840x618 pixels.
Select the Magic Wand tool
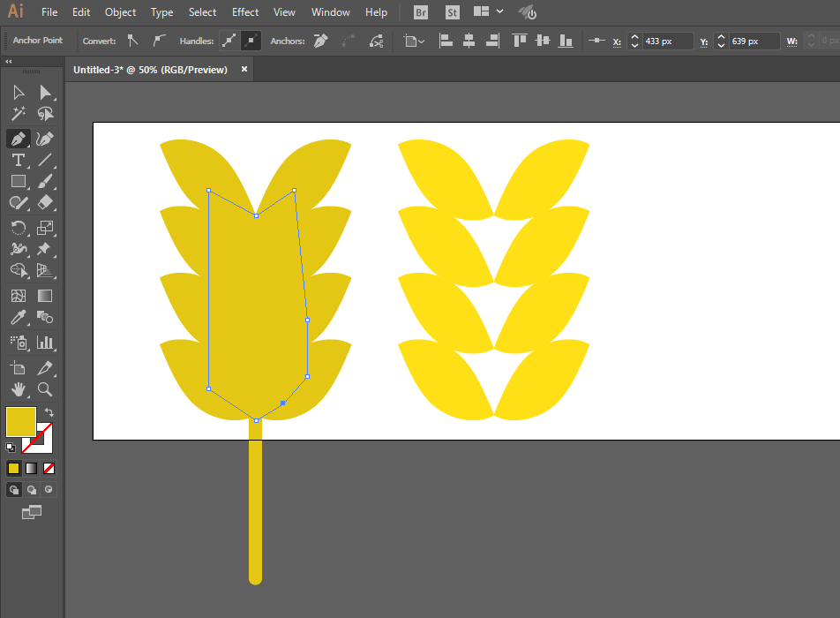coord(19,114)
